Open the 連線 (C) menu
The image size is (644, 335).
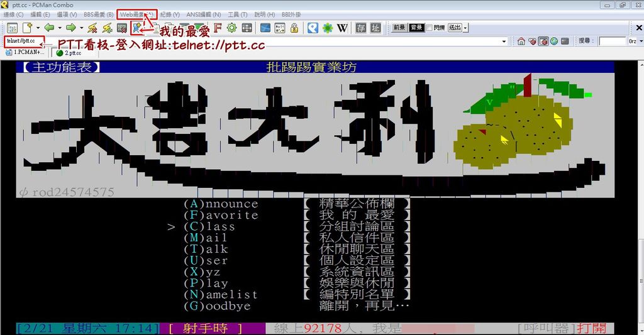pos(14,14)
